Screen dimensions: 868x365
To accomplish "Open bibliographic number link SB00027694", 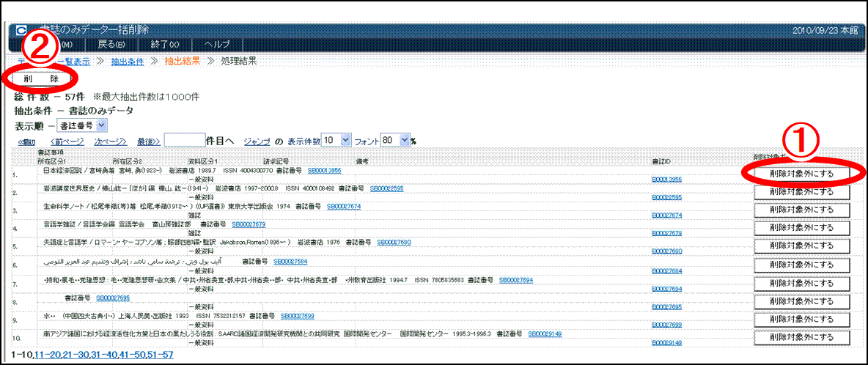I will pyautogui.click(x=516, y=280).
